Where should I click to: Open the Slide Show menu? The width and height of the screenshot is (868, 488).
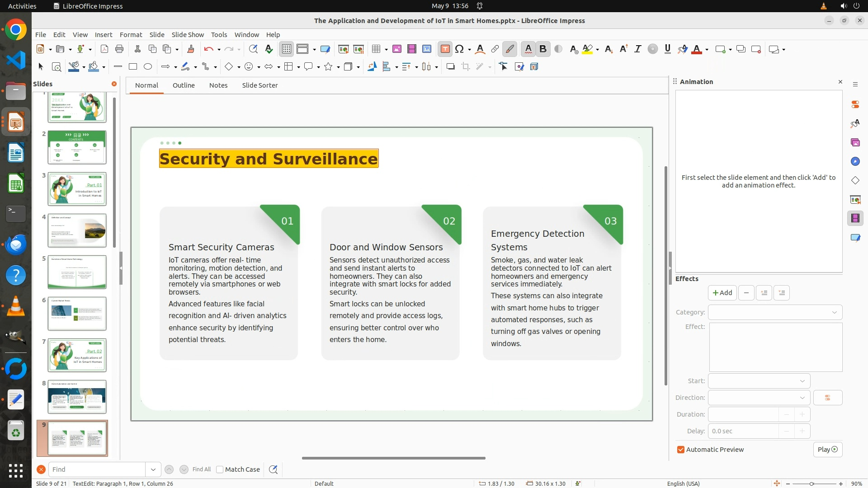(188, 35)
